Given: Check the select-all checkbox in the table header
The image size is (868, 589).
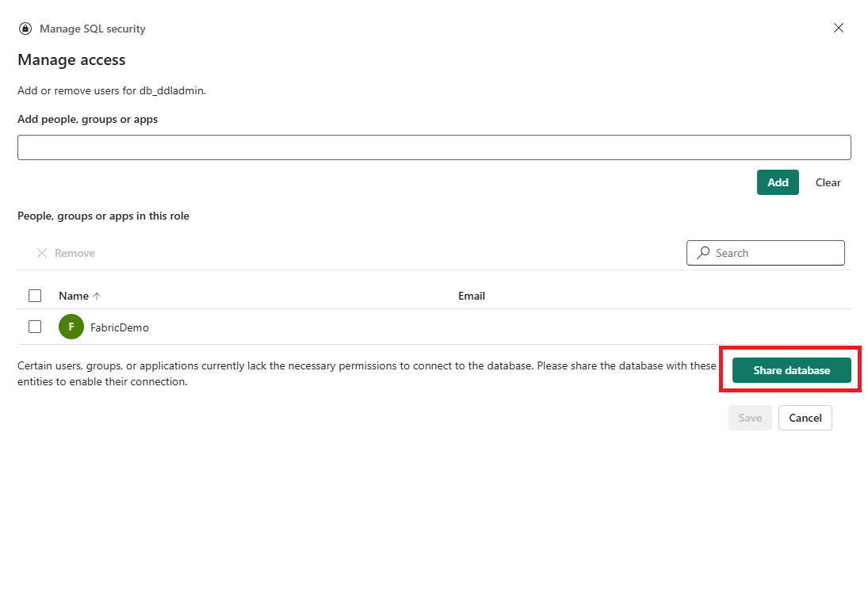Looking at the screenshot, I should (35, 295).
